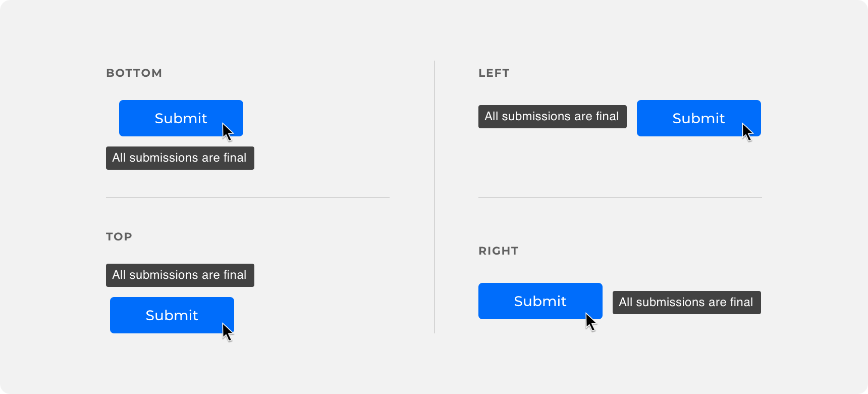Click the TOP section heading
Screen dimensions: 868x394
[119, 237]
